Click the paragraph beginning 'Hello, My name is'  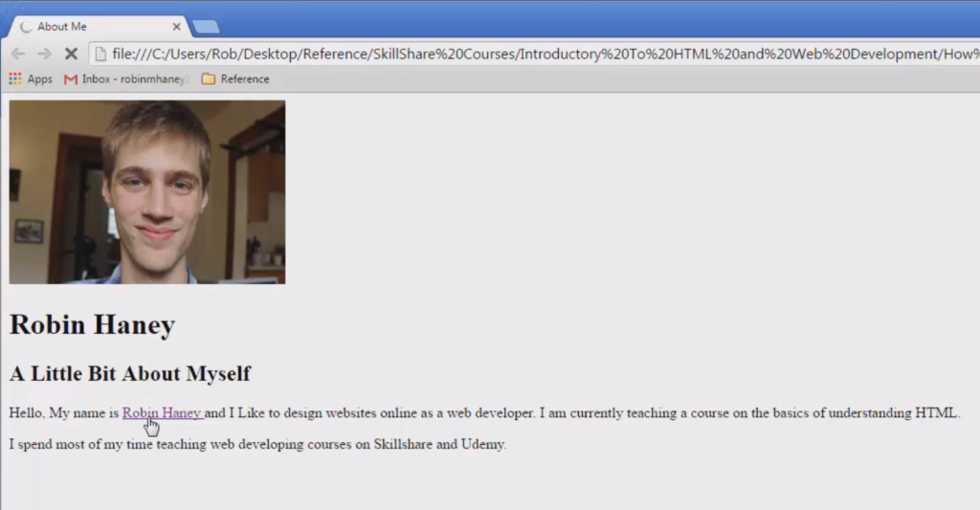click(484, 413)
